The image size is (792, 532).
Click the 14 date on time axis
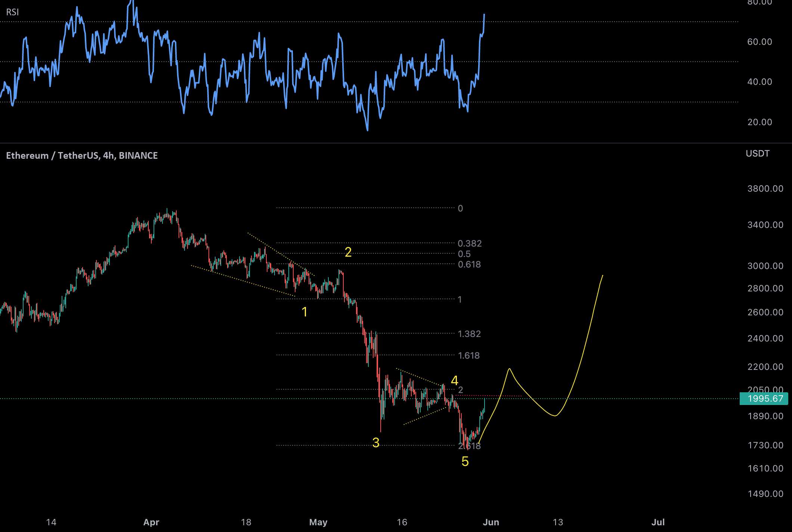[51, 522]
